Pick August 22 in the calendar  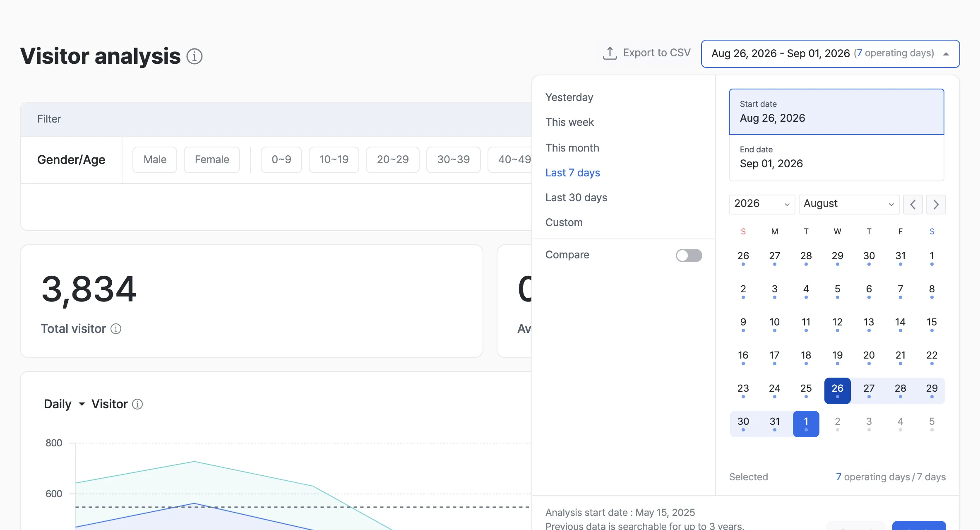pyautogui.click(x=932, y=357)
